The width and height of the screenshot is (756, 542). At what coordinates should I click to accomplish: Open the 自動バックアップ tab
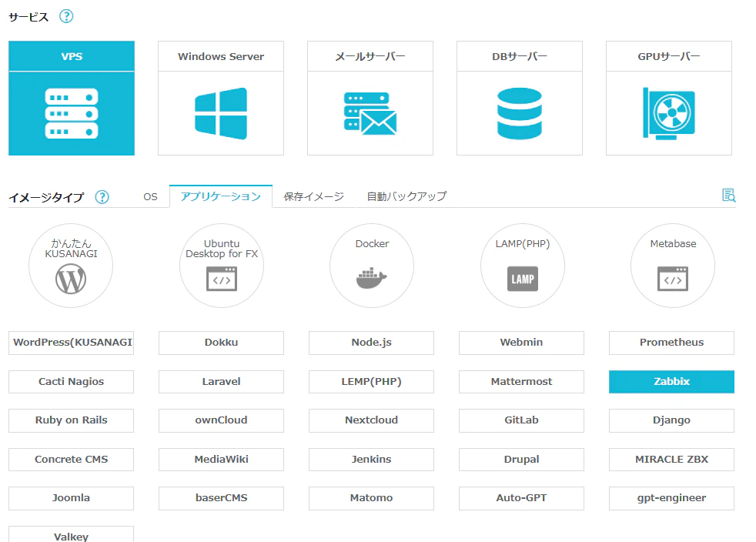pos(406,197)
